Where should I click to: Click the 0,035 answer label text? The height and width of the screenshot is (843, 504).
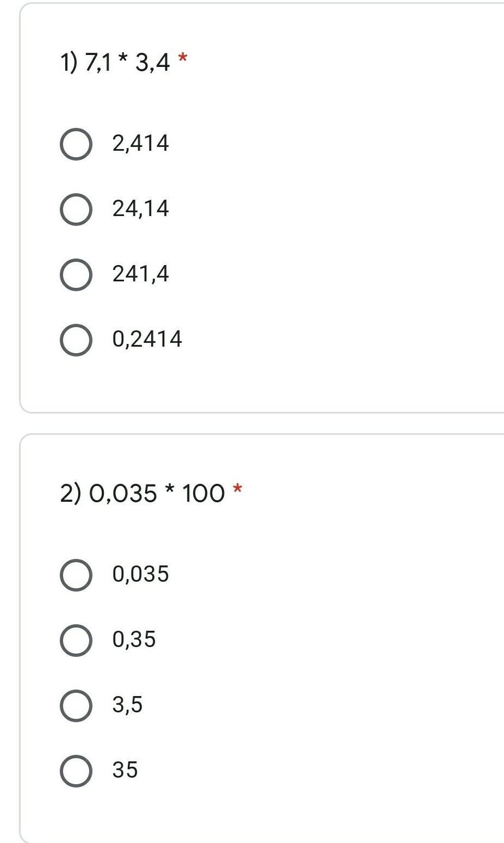[x=141, y=575]
